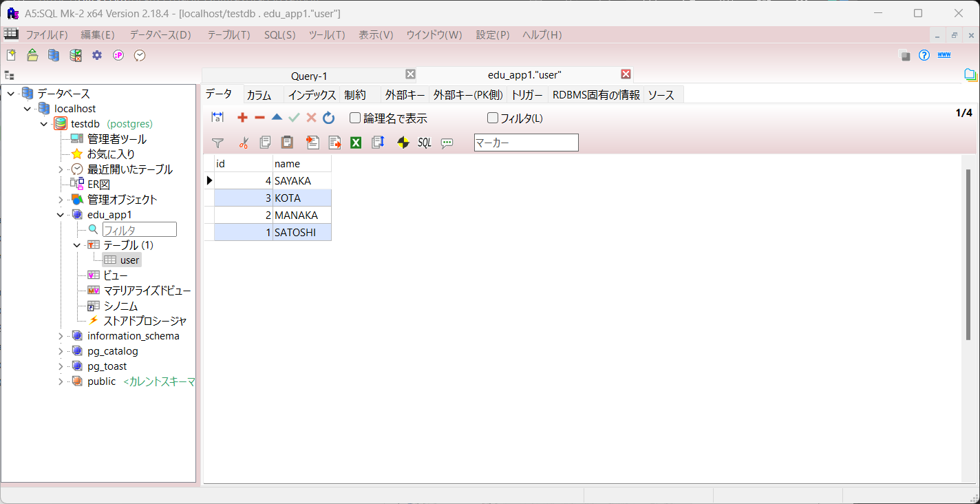Select the user table in tree
The width and height of the screenshot is (980, 504).
pyautogui.click(x=130, y=260)
